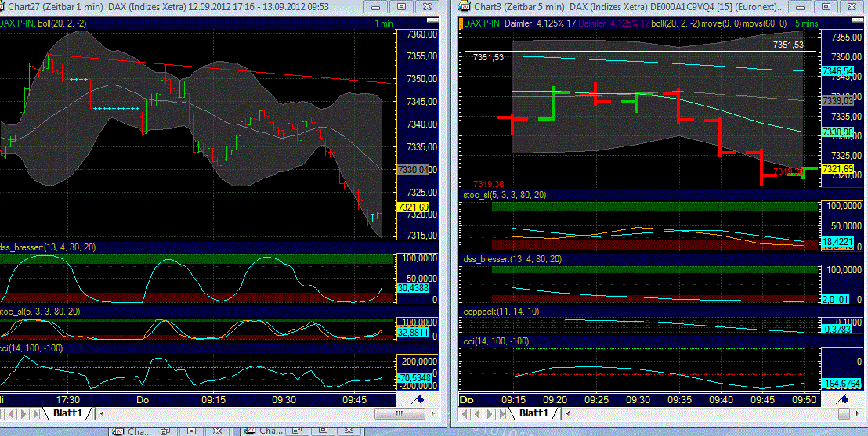Viewport: 868px width, 436px height.
Task: Click dss_bressert value 30,4388 in Chart27
Action: pos(413,288)
